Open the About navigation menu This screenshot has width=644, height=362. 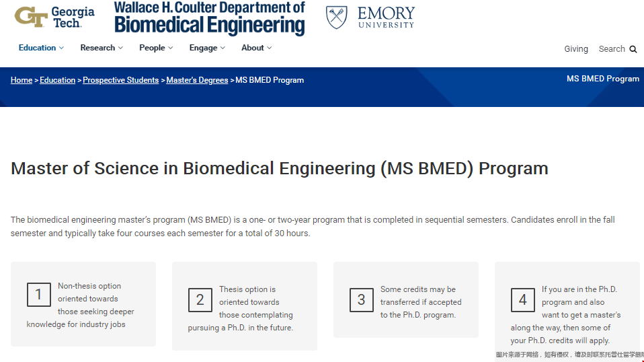click(x=257, y=48)
